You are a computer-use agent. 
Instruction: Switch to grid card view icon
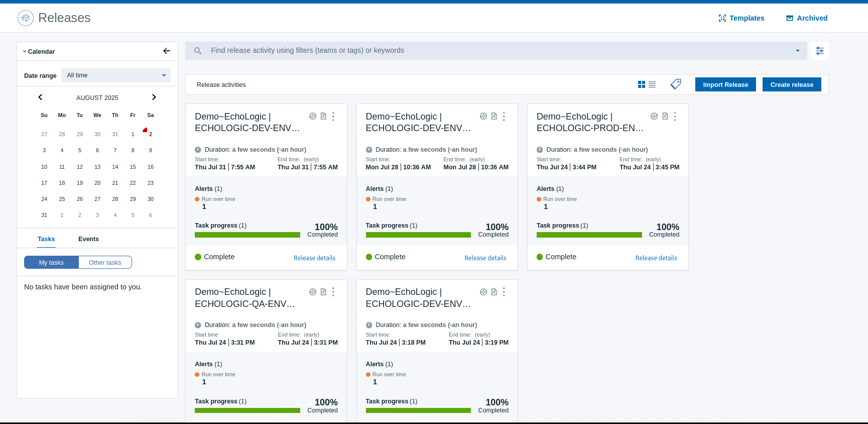tap(642, 85)
